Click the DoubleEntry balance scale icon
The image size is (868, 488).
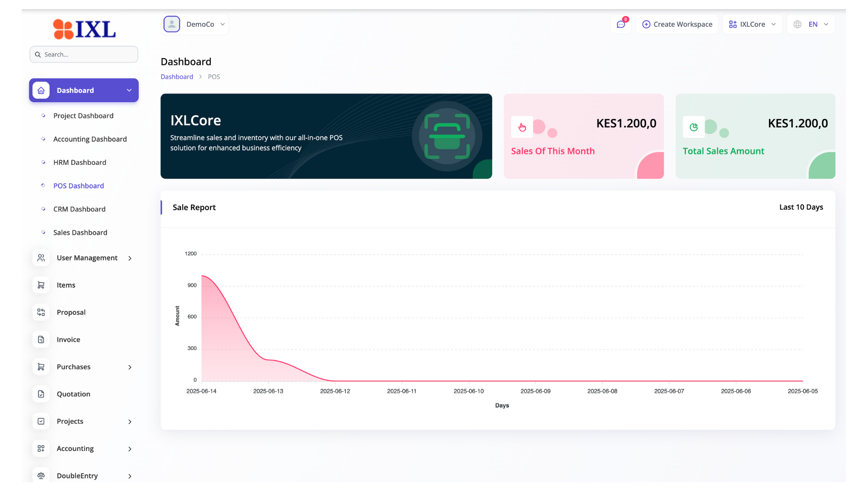[41, 475]
